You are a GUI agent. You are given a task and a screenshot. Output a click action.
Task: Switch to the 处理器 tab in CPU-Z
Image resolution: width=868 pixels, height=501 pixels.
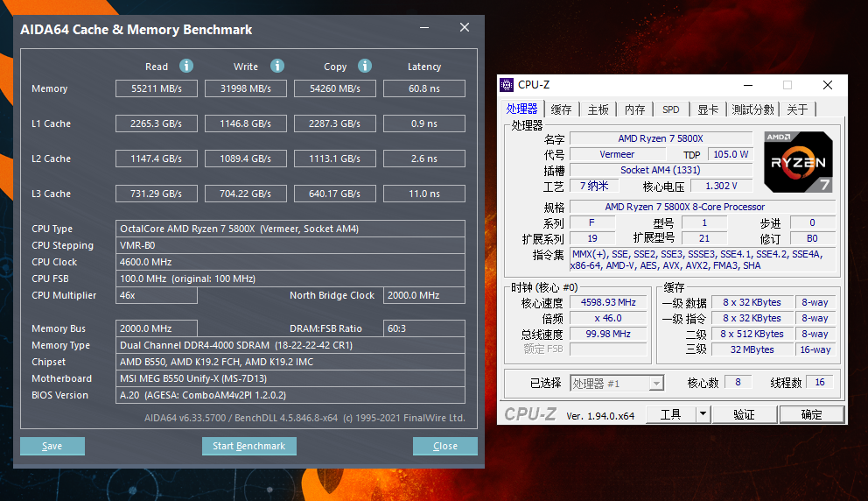522,109
